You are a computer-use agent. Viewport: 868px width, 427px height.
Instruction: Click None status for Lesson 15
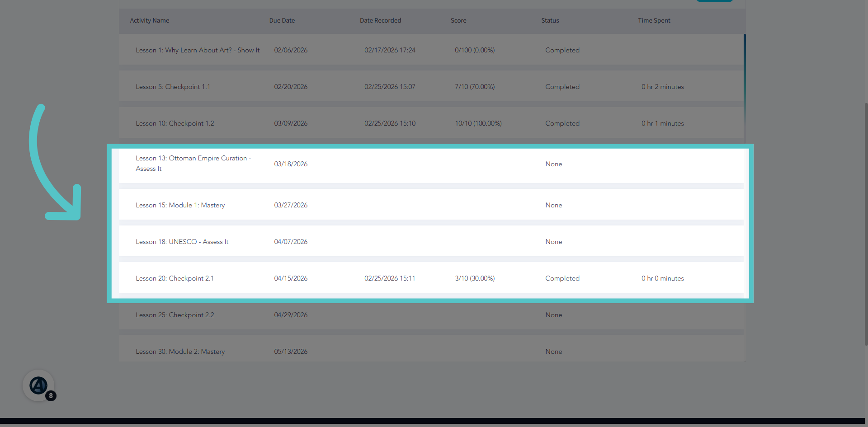coord(554,205)
